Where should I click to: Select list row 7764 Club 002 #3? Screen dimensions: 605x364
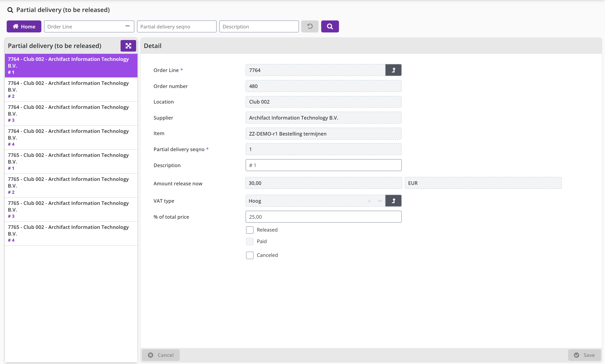point(71,114)
